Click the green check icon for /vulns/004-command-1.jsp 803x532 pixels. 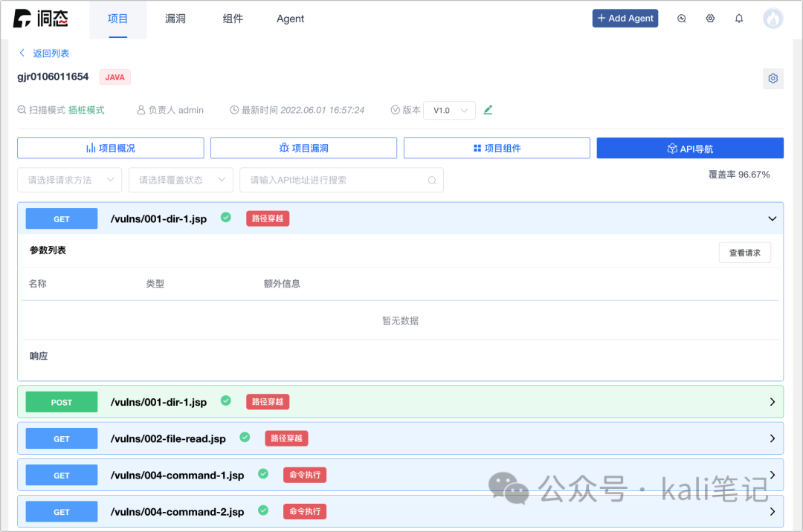pyautogui.click(x=263, y=474)
